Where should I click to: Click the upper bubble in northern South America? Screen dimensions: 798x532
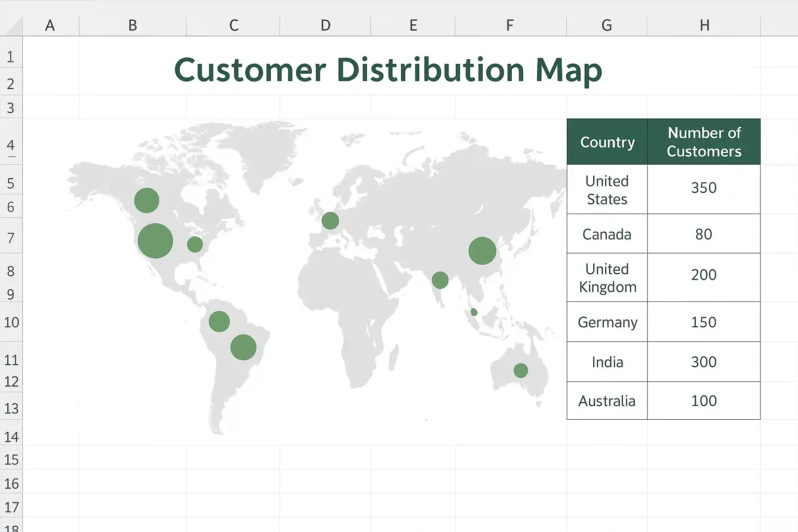pos(219,322)
